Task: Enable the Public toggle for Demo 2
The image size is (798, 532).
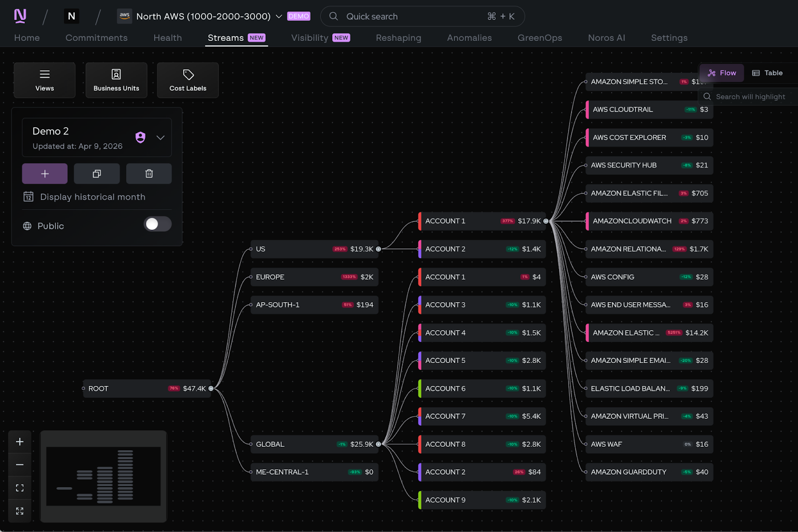Action: click(x=158, y=224)
